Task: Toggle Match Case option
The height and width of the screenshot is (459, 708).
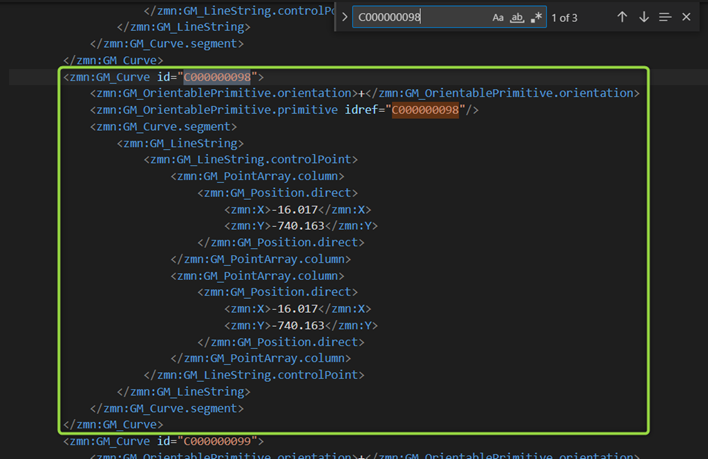Action: (498, 18)
